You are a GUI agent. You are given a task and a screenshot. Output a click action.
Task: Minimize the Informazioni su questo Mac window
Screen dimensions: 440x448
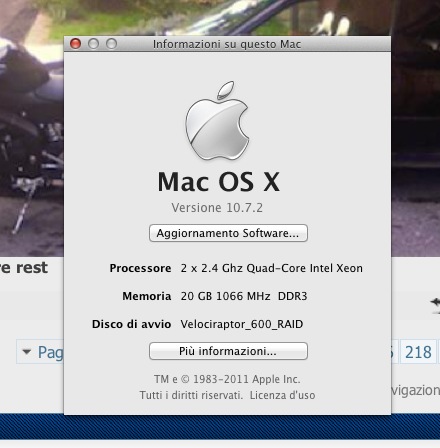[93, 43]
